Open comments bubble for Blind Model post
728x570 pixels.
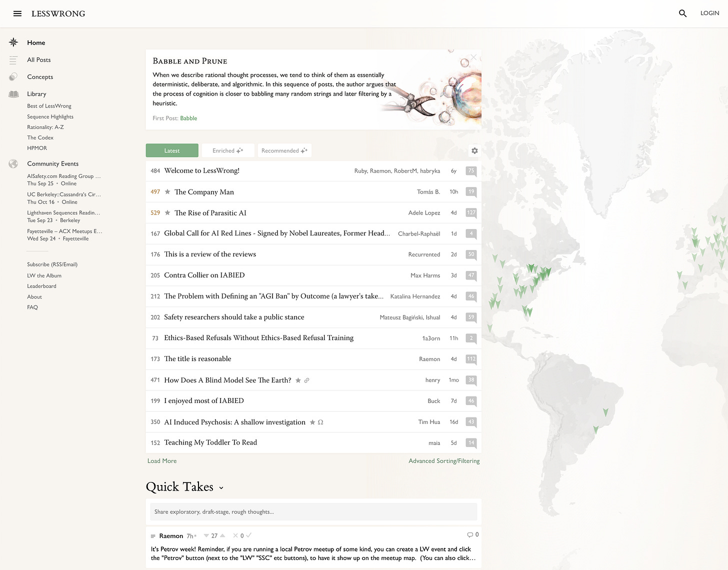click(x=471, y=380)
